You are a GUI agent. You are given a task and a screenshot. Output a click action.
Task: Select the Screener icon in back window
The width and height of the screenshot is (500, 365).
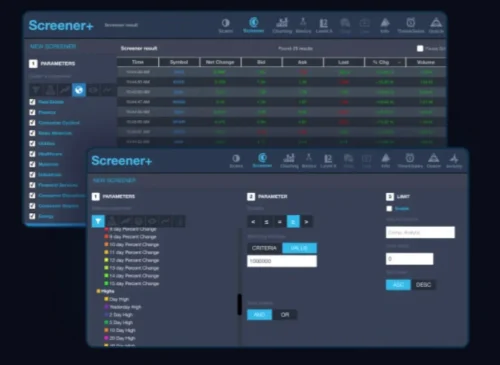tap(253, 25)
